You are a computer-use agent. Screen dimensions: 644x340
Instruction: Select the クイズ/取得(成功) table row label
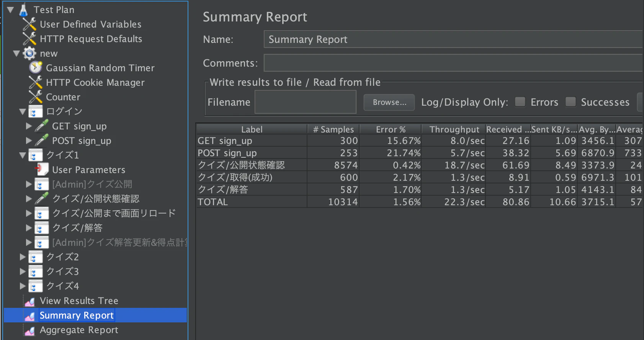pos(235,177)
